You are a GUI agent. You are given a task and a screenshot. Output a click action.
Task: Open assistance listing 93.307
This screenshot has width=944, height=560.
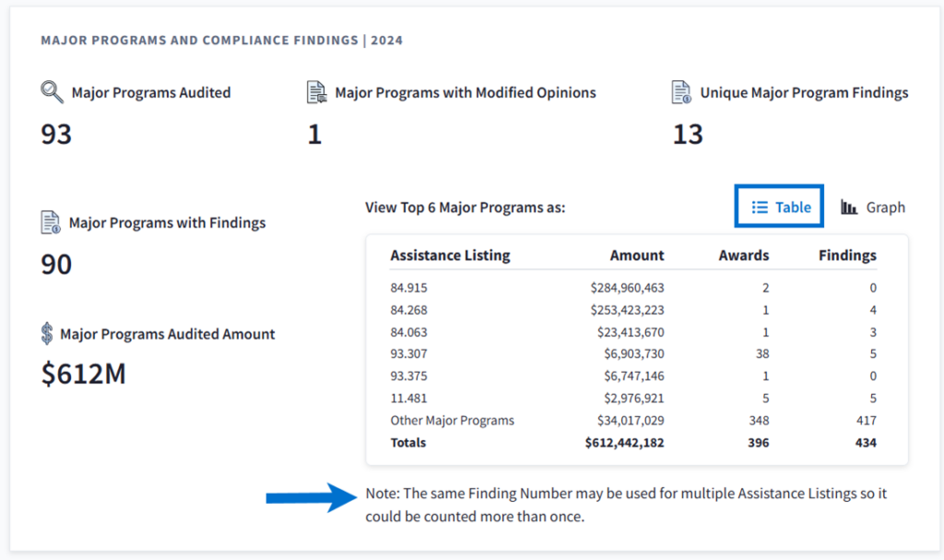408,355
